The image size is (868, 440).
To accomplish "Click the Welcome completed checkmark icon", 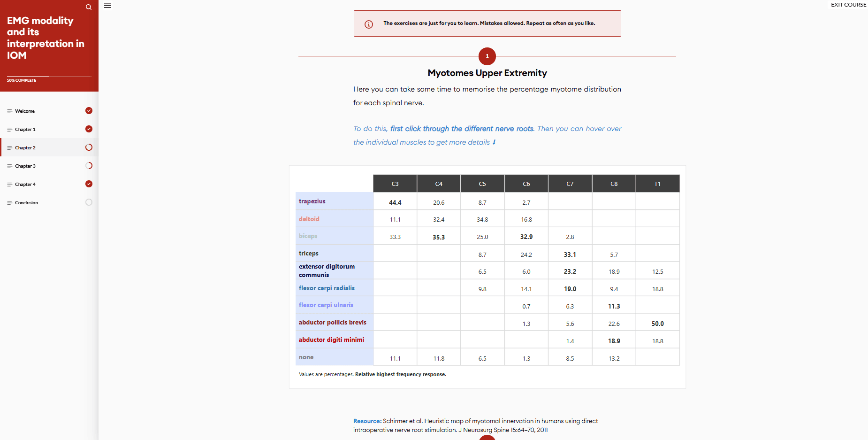I will point(89,111).
